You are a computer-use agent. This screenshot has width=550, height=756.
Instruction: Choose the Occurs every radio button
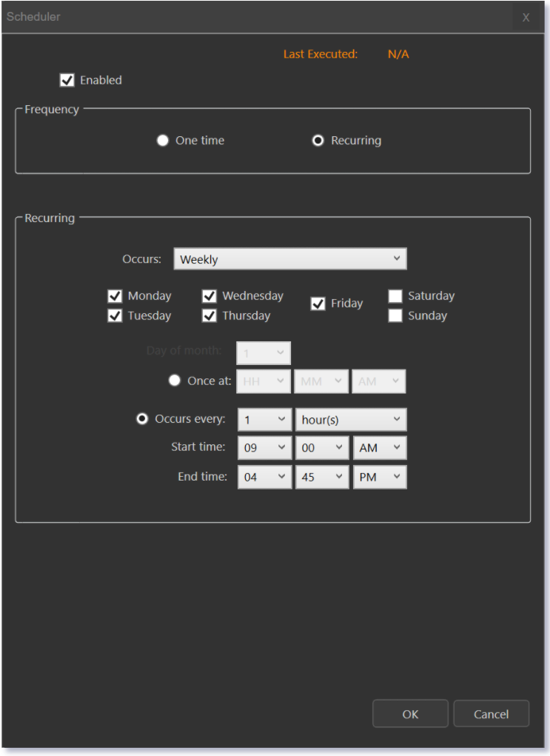click(x=142, y=419)
